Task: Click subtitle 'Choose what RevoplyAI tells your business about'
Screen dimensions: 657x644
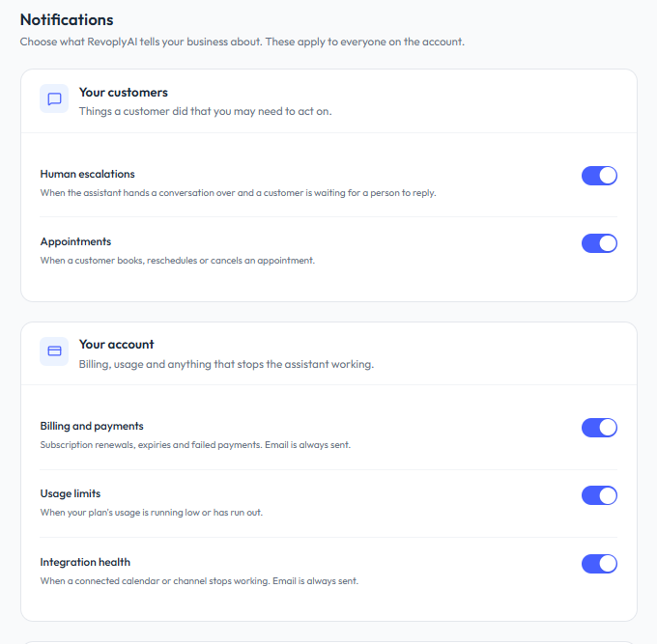Action: coord(141,42)
